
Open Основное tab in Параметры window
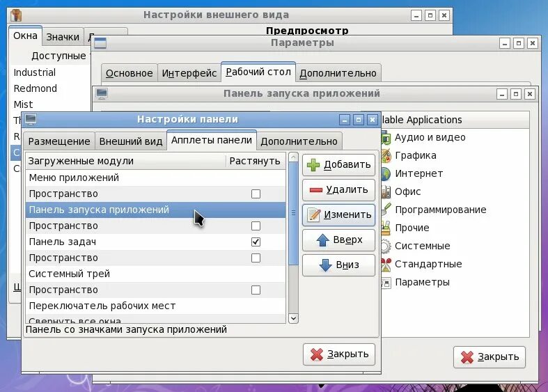click(130, 73)
